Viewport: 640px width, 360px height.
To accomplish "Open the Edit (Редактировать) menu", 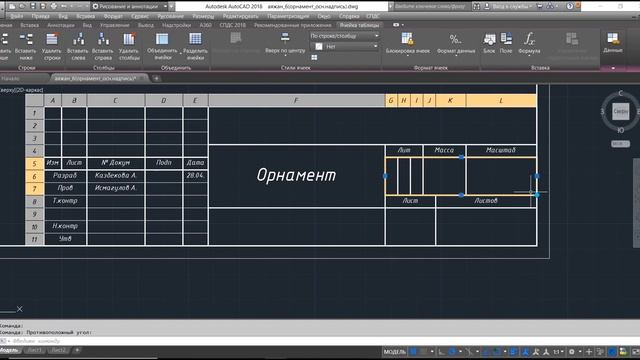I will [x=241, y=16].
